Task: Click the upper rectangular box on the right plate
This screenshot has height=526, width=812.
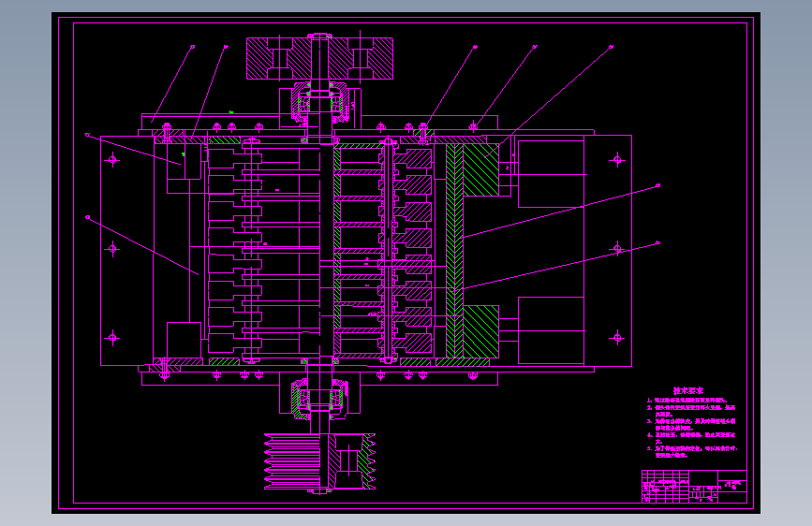Action: point(551,174)
